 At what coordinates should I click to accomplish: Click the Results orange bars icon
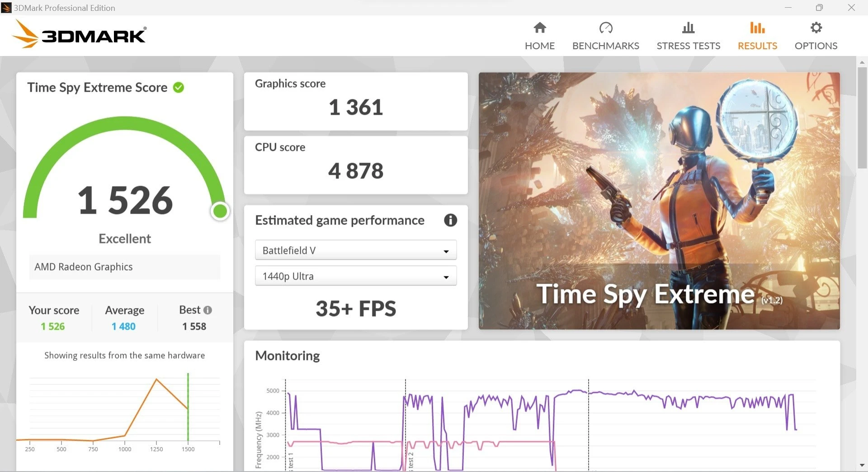point(757,28)
